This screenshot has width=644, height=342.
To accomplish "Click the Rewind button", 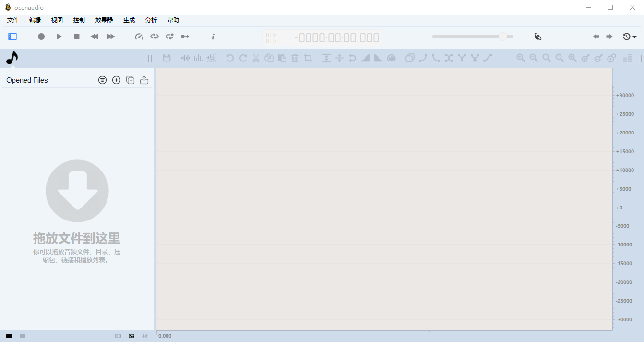I will click(x=95, y=37).
